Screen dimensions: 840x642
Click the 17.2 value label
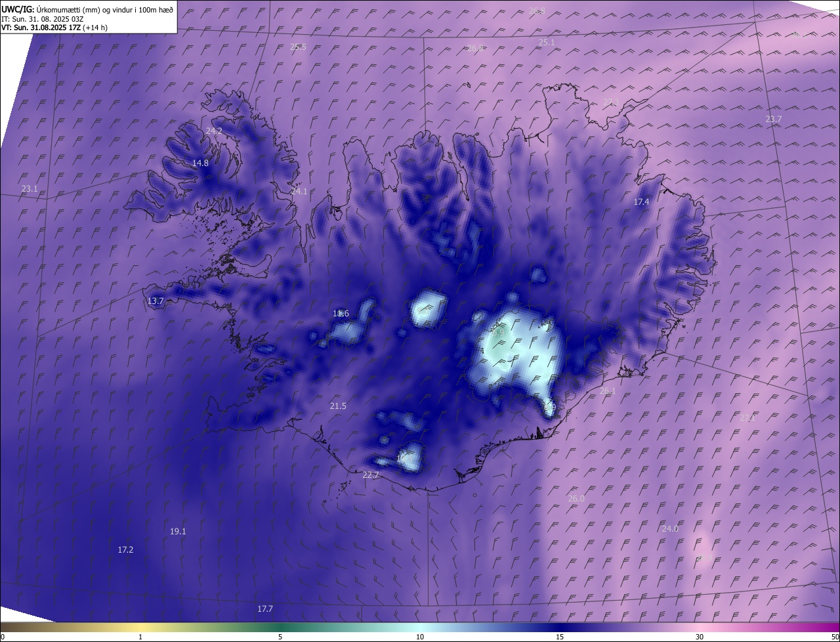coord(125,549)
